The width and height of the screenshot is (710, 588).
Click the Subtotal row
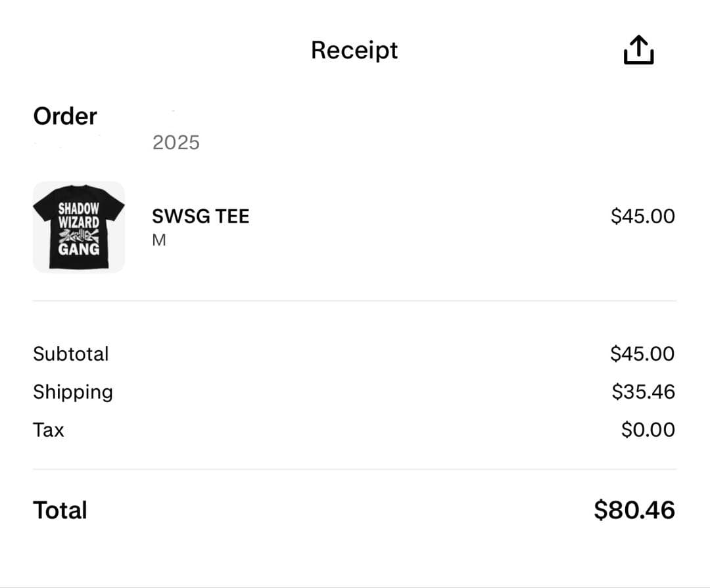[x=71, y=353]
